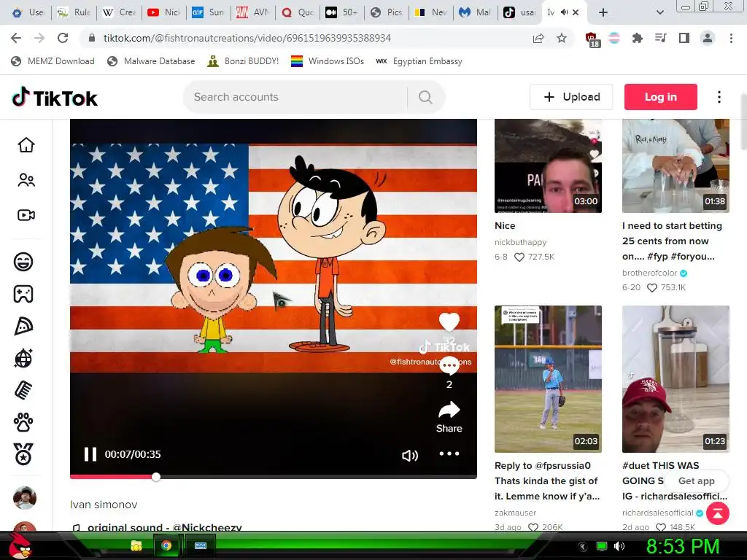The image size is (747, 560).
Task: Open the zakmauser profile link
Action: tap(515, 513)
